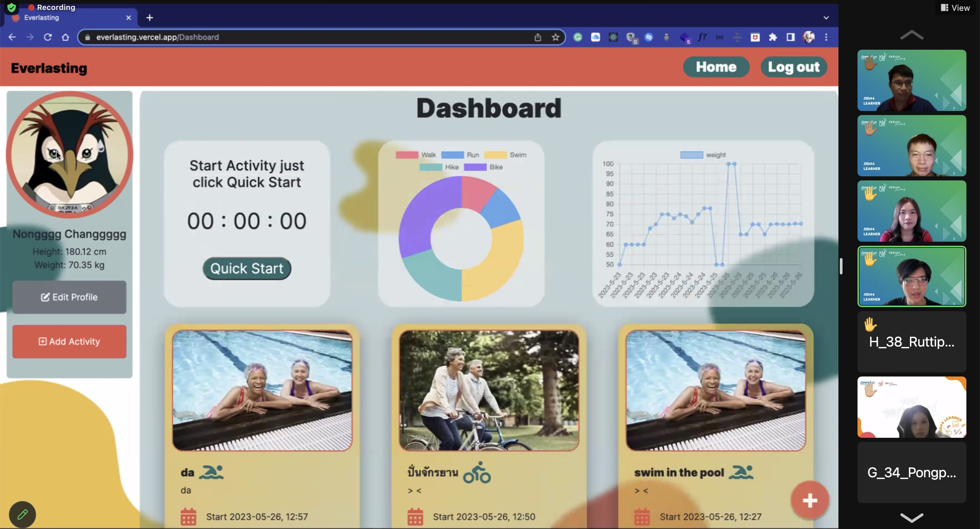Click the swim icon beside 'da'
The image size is (980, 529).
[211, 472]
